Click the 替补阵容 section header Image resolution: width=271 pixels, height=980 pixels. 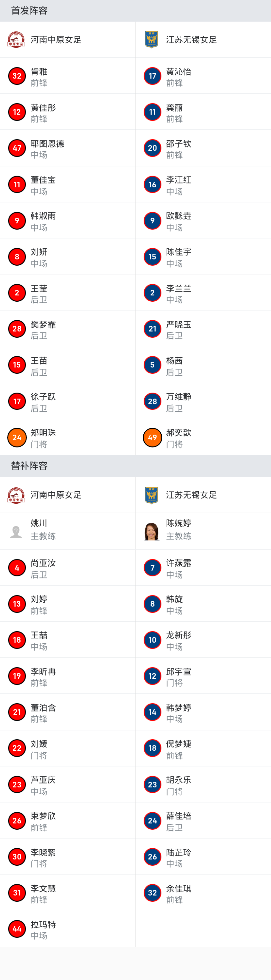click(x=29, y=466)
